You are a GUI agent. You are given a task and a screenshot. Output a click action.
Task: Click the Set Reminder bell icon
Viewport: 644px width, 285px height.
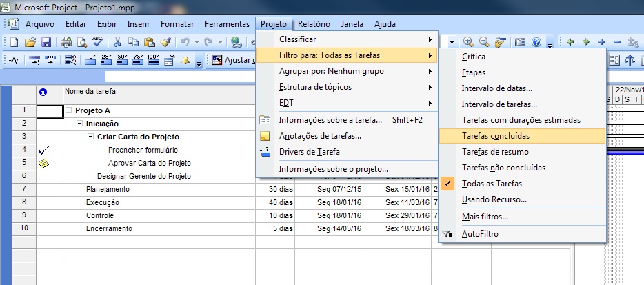click(x=185, y=60)
